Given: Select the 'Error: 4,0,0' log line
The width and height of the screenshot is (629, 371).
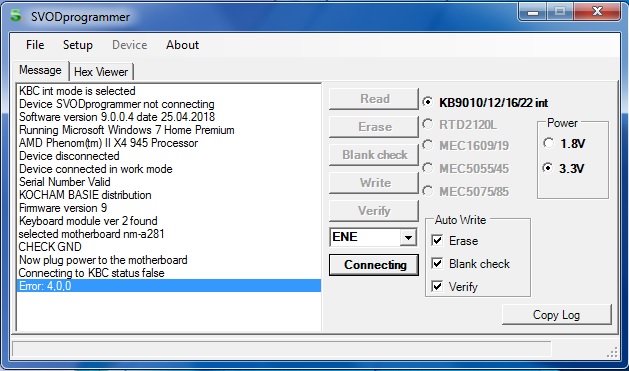Looking at the screenshot, I should (x=169, y=286).
